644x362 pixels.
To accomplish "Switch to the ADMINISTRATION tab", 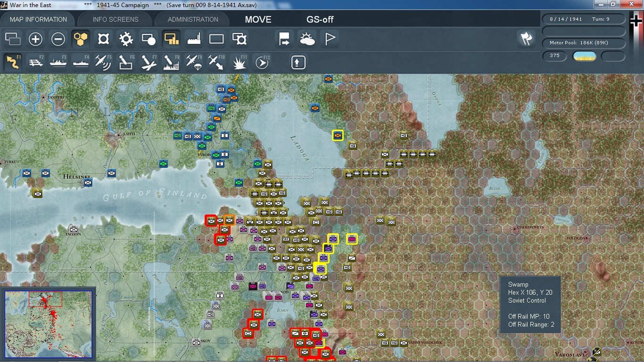I will 193,19.
